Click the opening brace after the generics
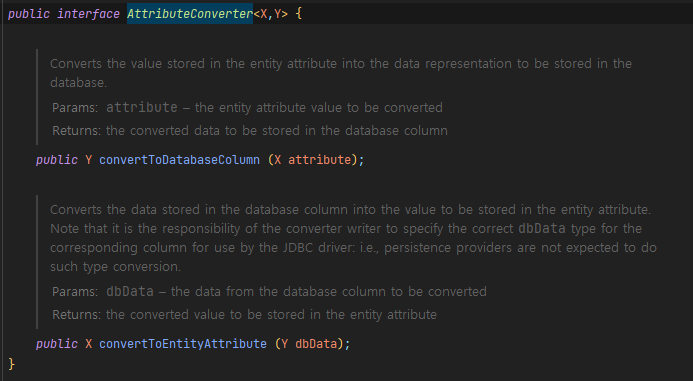The width and height of the screenshot is (693, 381). pos(299,14)
